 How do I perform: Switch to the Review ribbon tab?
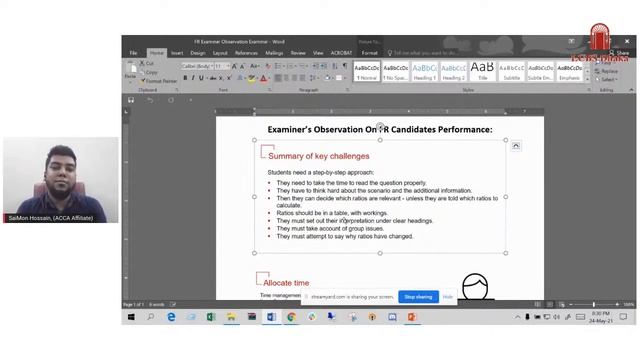tap(298, 53)
